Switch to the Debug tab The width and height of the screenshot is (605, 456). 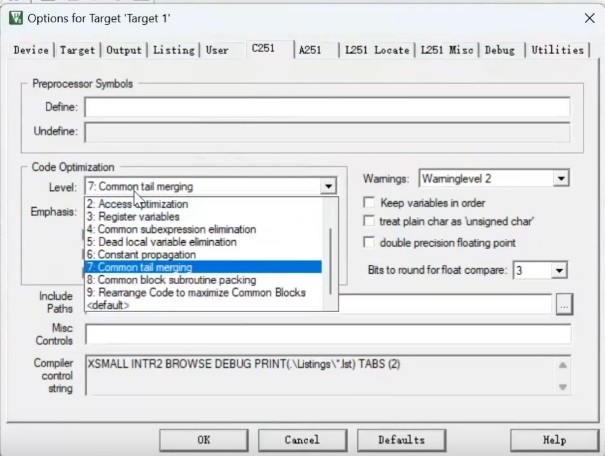pos(500,50)
